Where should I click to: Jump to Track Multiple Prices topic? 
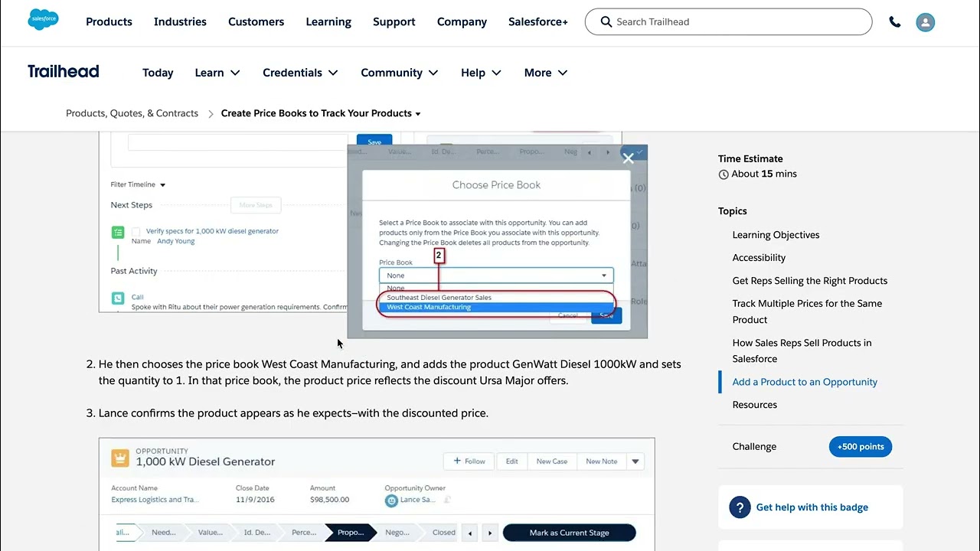click(x=807, y=311)
